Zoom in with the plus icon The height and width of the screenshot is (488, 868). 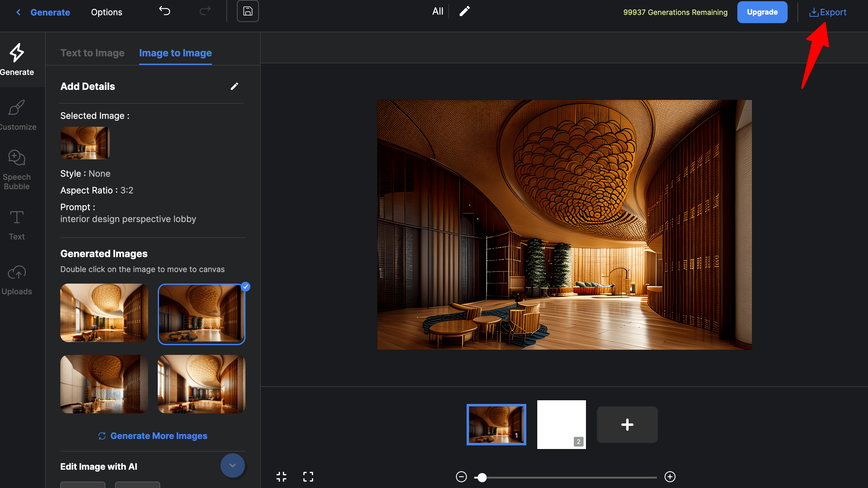[x=670, y=476]
